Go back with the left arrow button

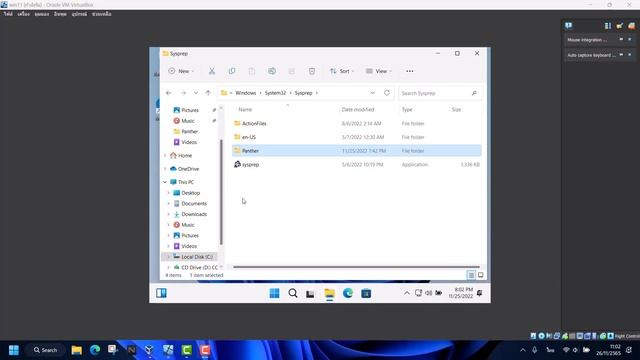point(169,93)
